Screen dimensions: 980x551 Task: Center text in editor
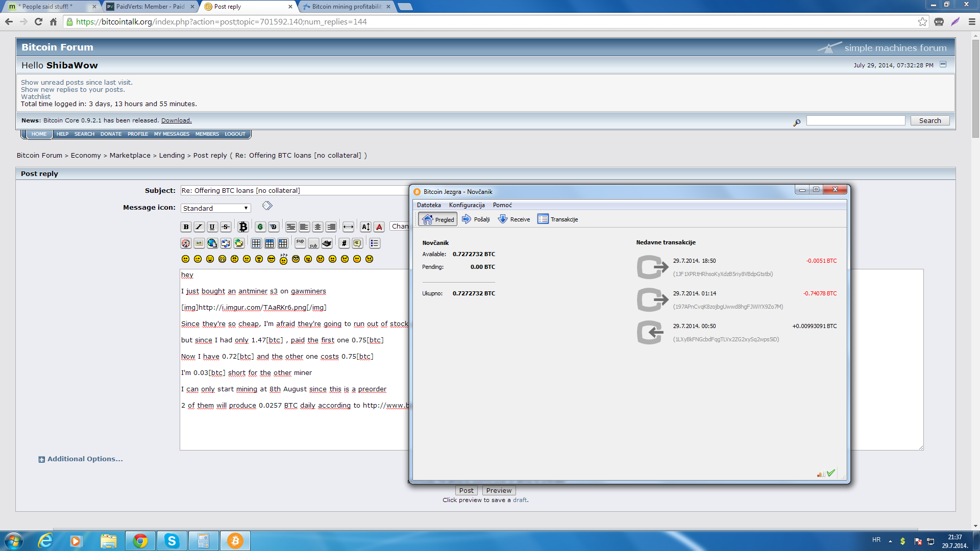point(317,227)
